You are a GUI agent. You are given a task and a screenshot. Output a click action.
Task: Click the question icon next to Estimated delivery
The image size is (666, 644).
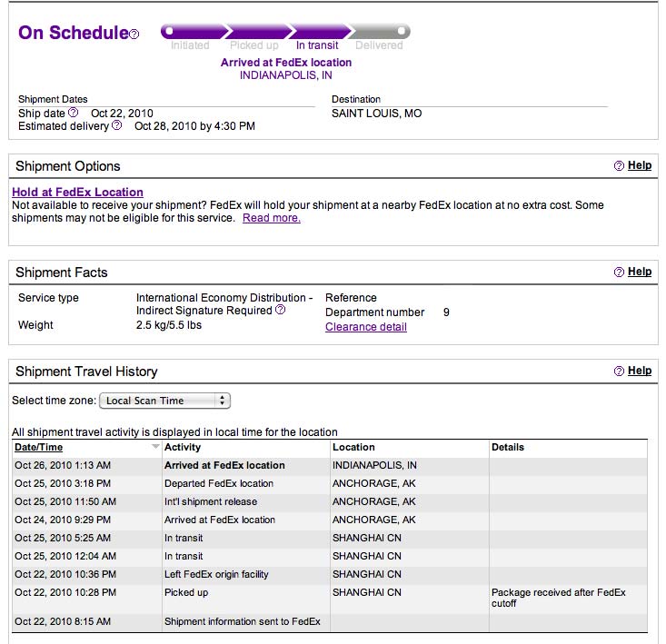pos(116,124)
